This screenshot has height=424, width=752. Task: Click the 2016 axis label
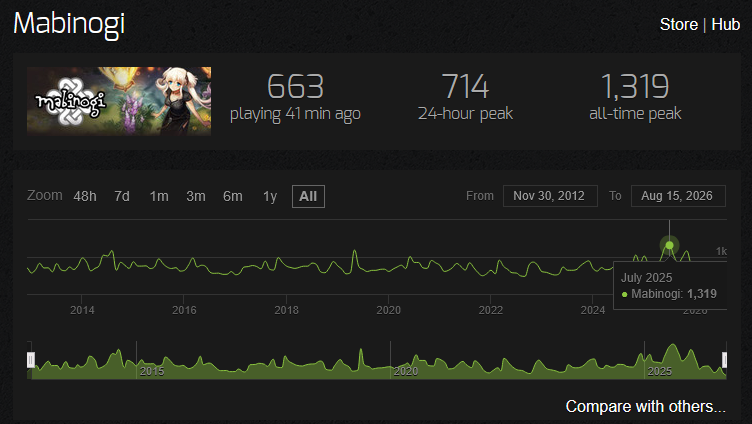pyautogui.click(x=184, y=310)
